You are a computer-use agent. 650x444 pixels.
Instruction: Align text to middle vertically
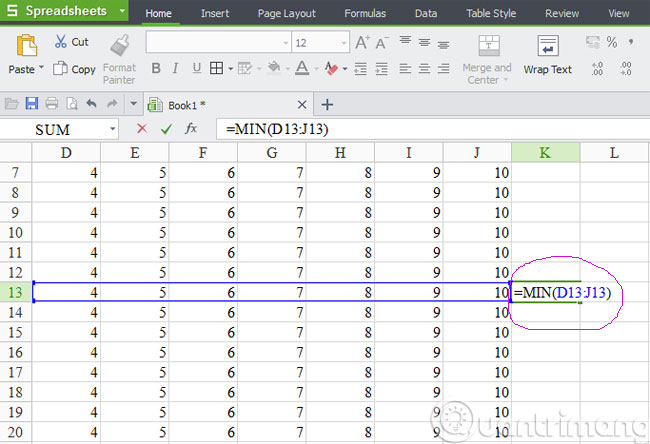[x=424, y=42]
